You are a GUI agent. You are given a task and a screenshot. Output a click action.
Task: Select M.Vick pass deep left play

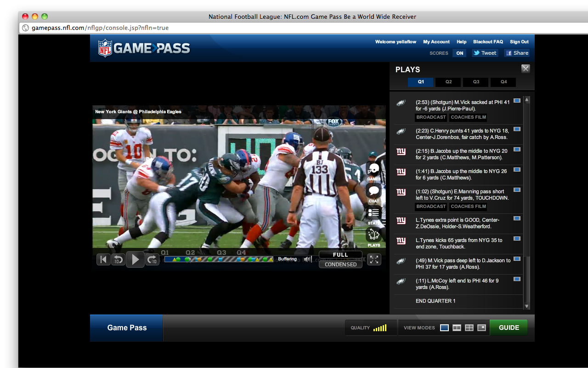click(458, 264)
